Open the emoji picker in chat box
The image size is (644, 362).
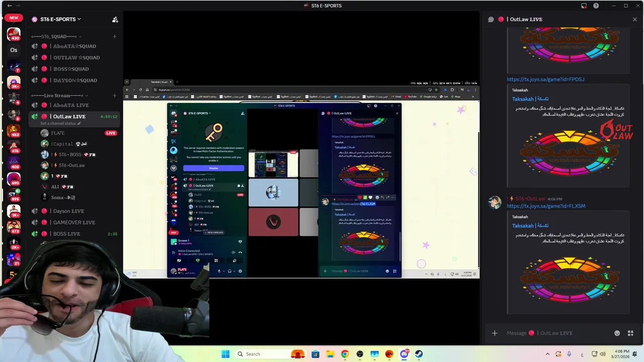(x=617, y=333)
